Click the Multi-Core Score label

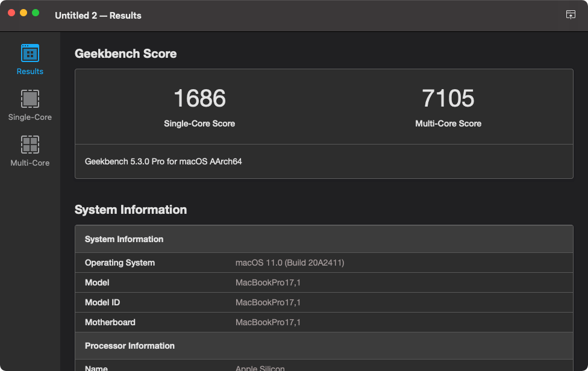pyautogui.click(x=448, y=123)
